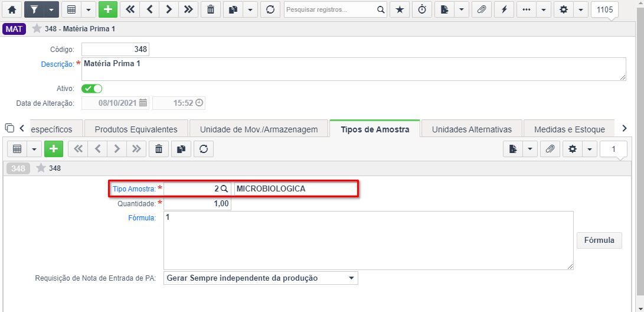The image size is (644, 312).
Task: Open calendar picker for Data de Alteração
Action: click(143, 103)
